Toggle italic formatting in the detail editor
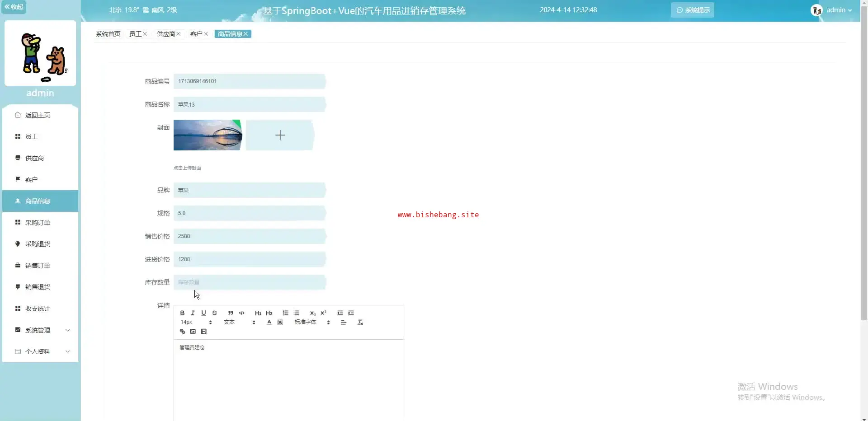868x421 pixels. (193, 313)
